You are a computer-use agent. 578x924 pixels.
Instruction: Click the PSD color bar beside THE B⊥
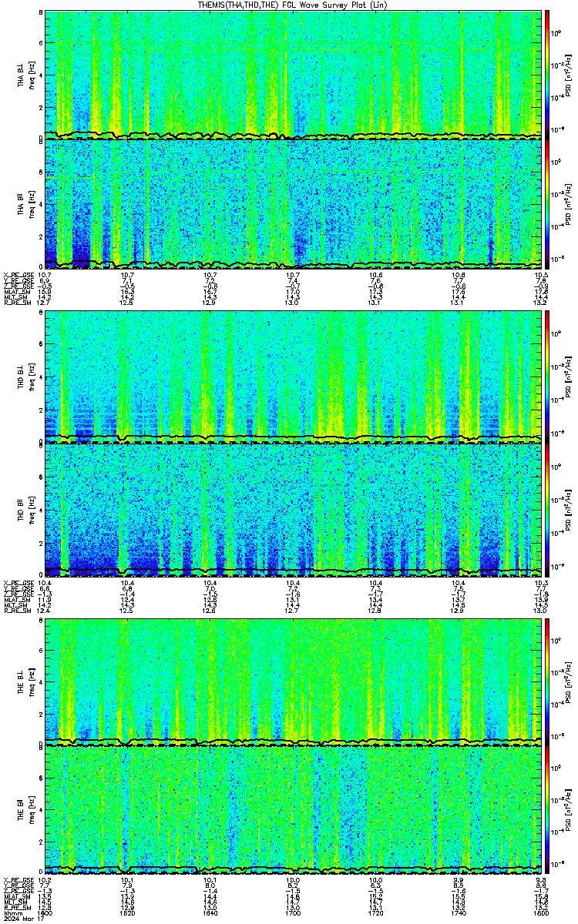click(x=547, y=681)
